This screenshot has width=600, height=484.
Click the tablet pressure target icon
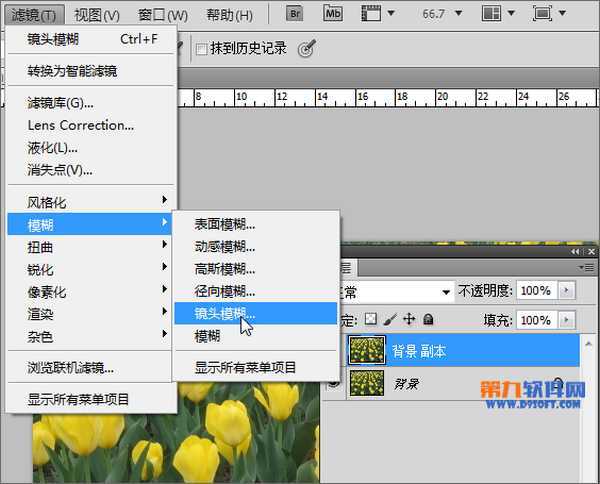point(307,49)
